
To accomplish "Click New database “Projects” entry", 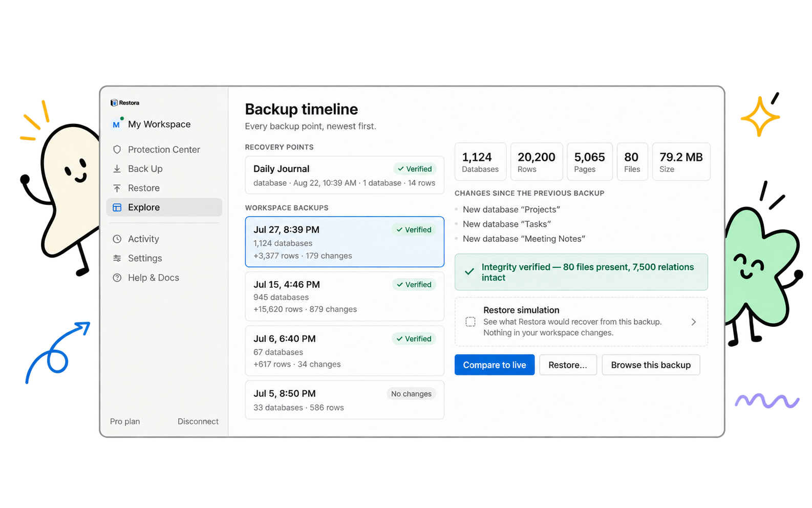I will (511, 209).
